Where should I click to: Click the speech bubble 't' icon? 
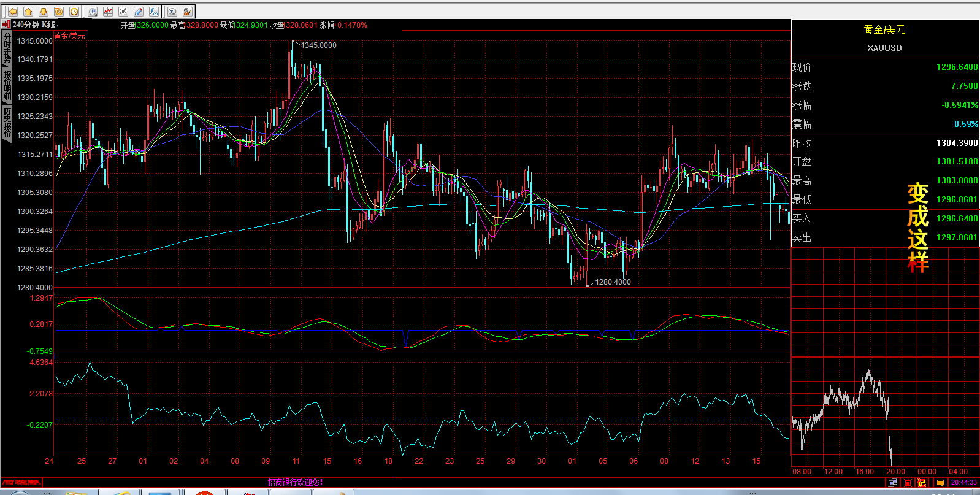point(172,11)
